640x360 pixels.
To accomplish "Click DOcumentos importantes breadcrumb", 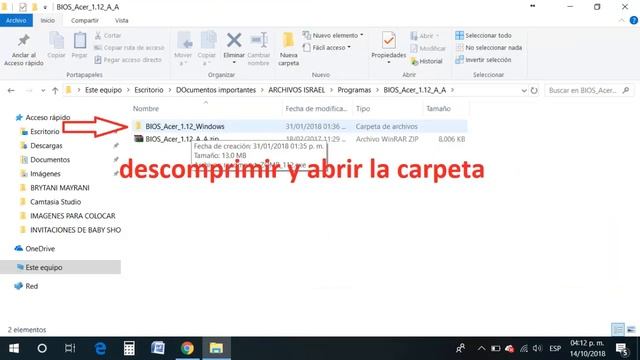I will [x=216, y=90].
